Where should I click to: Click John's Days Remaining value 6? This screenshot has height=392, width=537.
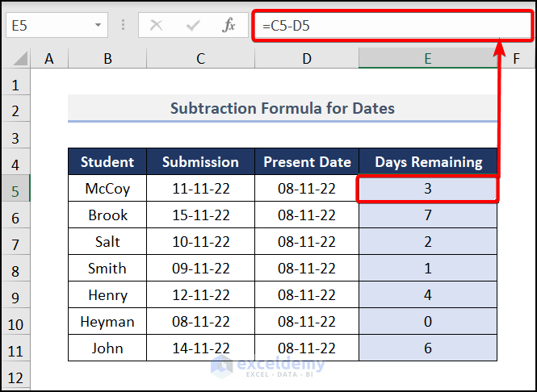click(x=428, y=348)
